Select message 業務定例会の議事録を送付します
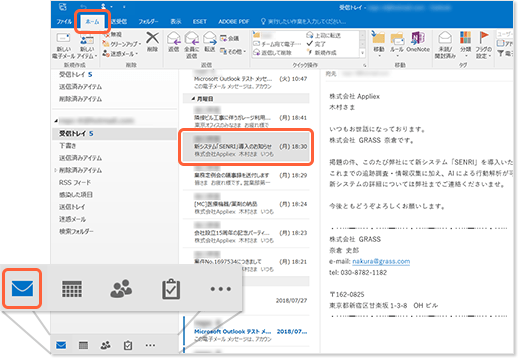The width and height of the screenshot is (518, 360). (x=246, y=175)
